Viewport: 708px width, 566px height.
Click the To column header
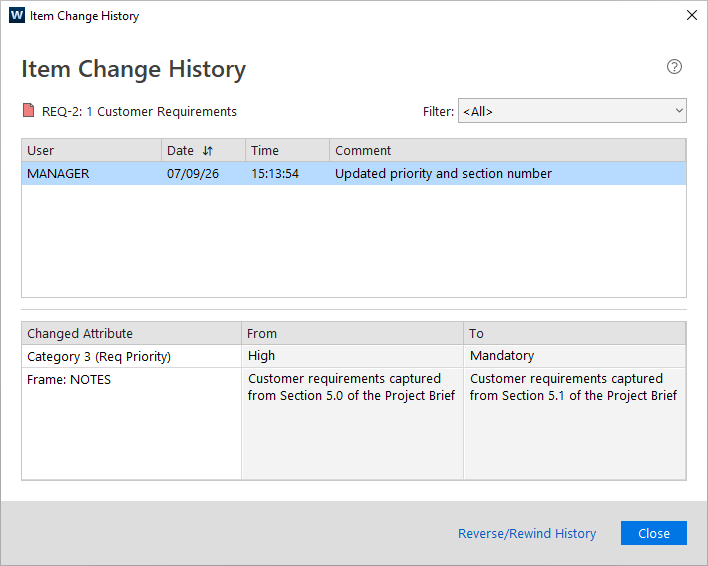[x=575, y=334]
